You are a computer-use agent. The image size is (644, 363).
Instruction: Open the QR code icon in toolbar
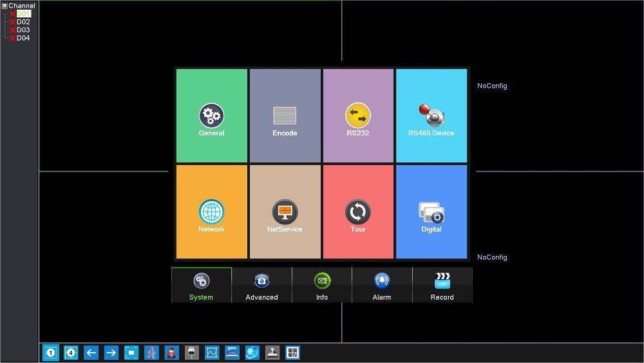[292, 353]
